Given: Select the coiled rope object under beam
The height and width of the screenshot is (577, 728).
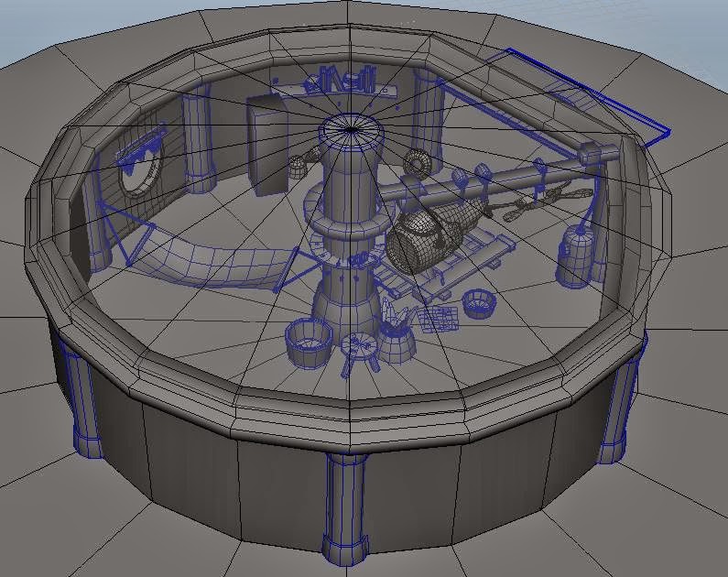Looking at the screenshot, I should (x=543, y=201).
